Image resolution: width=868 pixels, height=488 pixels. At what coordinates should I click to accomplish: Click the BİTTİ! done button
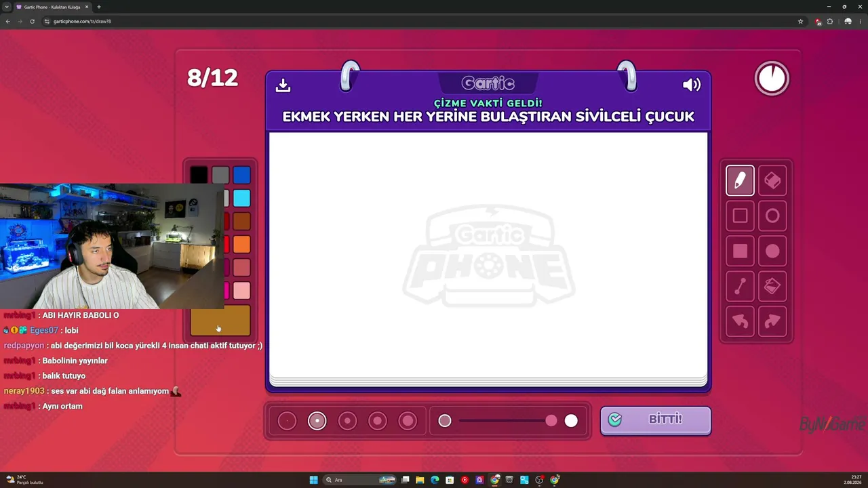(x=656, y=420)
